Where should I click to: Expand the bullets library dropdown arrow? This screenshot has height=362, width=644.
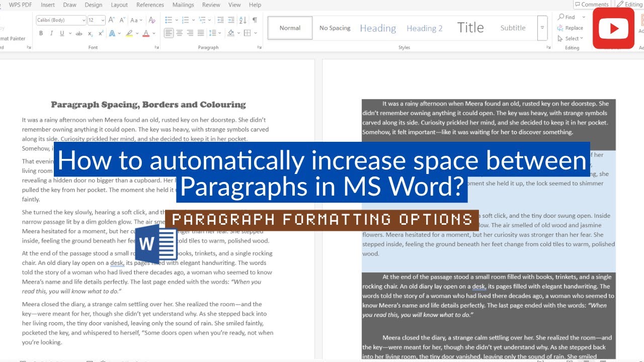click(x=176, y=20)
